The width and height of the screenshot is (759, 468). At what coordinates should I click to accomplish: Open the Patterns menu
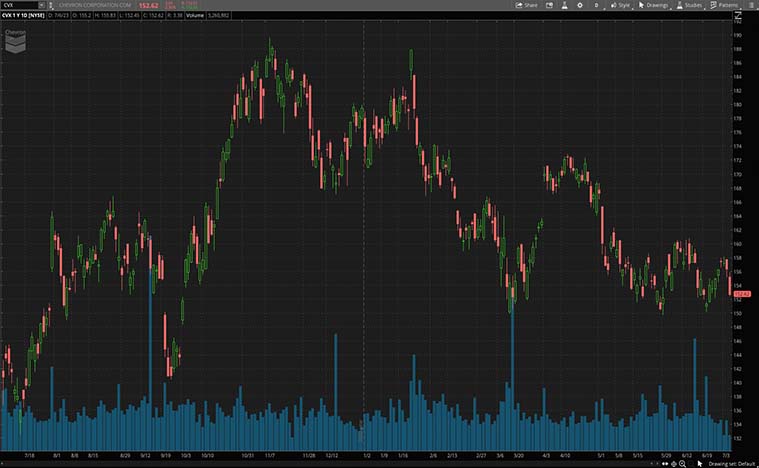[725, 5]
